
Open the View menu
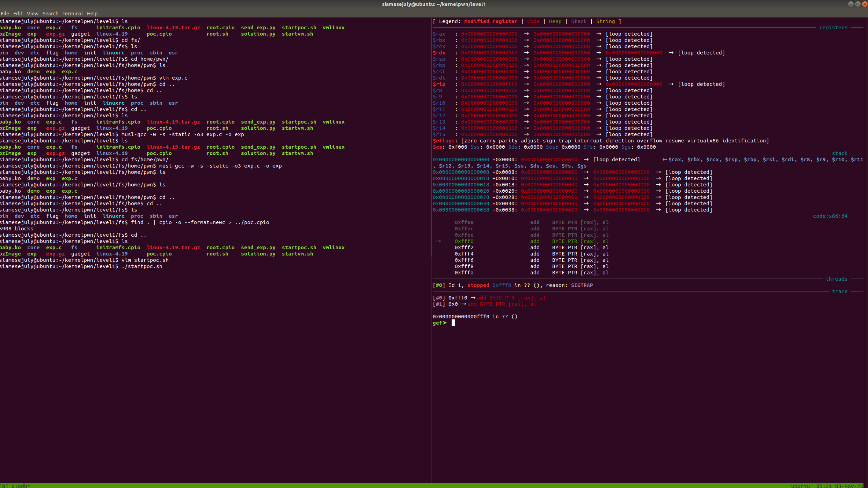[x=32, y=14]
